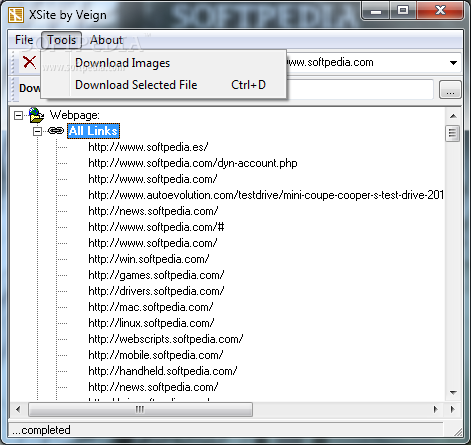Select the All Links tree item
Image resolution: width=471 pixels, height=445 pixels.
coord(93,131)
